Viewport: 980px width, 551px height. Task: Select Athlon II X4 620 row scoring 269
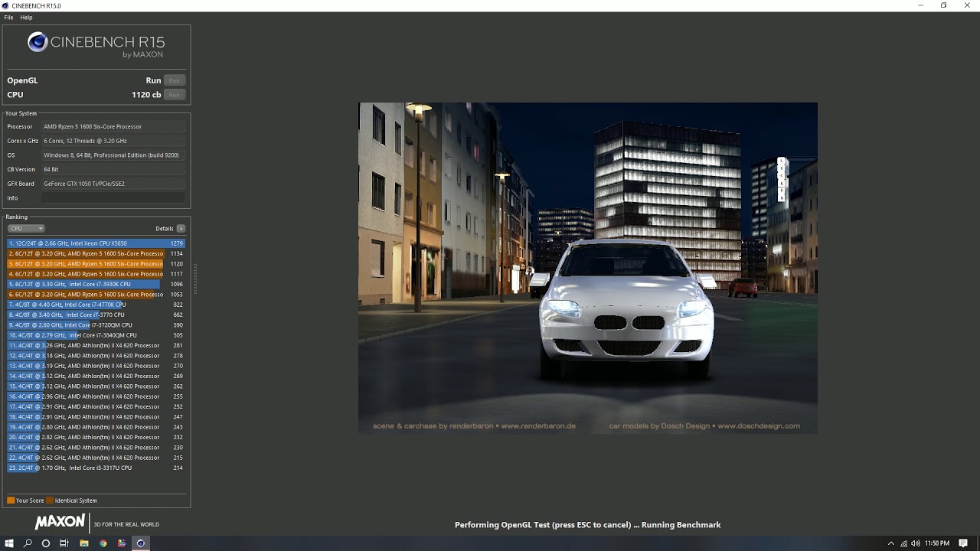96,376
